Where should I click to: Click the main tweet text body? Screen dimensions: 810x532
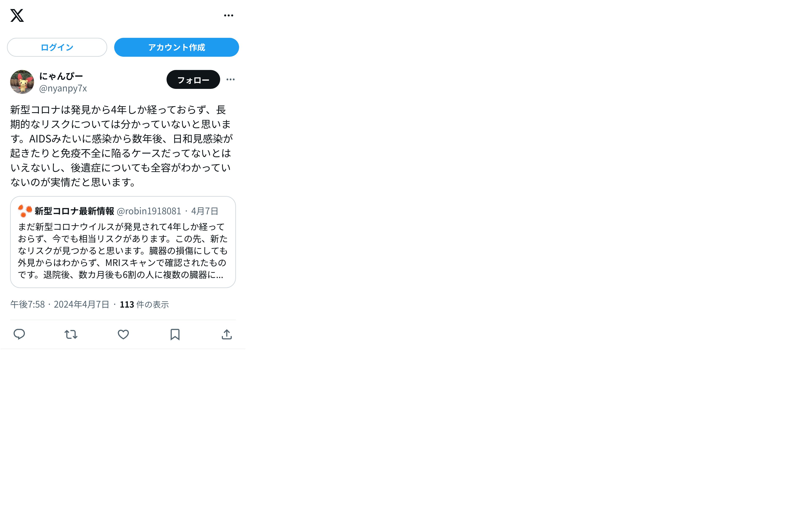click(122, 146)
